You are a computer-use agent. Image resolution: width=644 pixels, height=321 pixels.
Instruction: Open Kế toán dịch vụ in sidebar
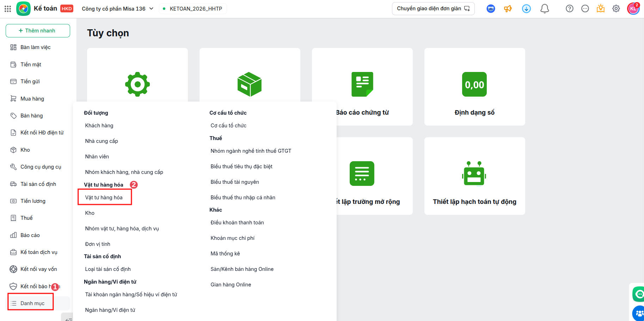(x=38, y=252)
